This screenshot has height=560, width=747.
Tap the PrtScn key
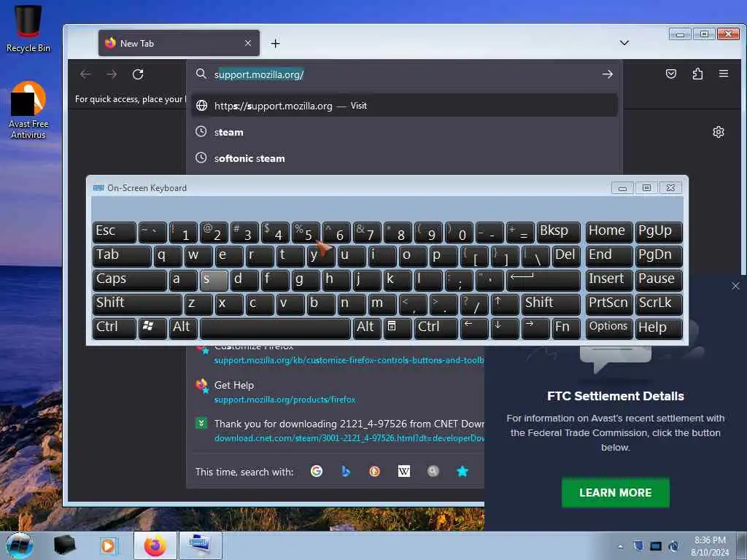point(609,304)
